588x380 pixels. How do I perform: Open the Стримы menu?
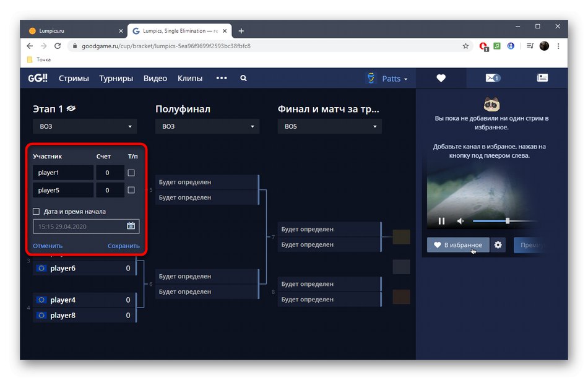74,79
